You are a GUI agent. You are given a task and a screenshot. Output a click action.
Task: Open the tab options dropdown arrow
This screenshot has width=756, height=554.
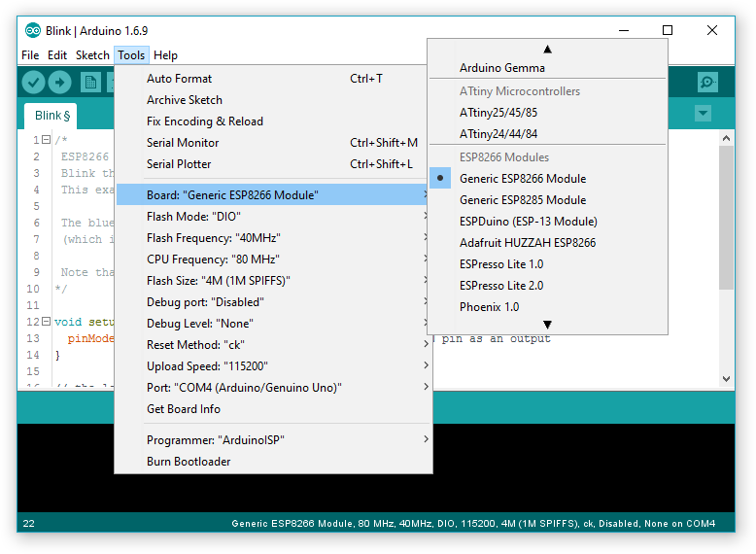click(703, 114)
